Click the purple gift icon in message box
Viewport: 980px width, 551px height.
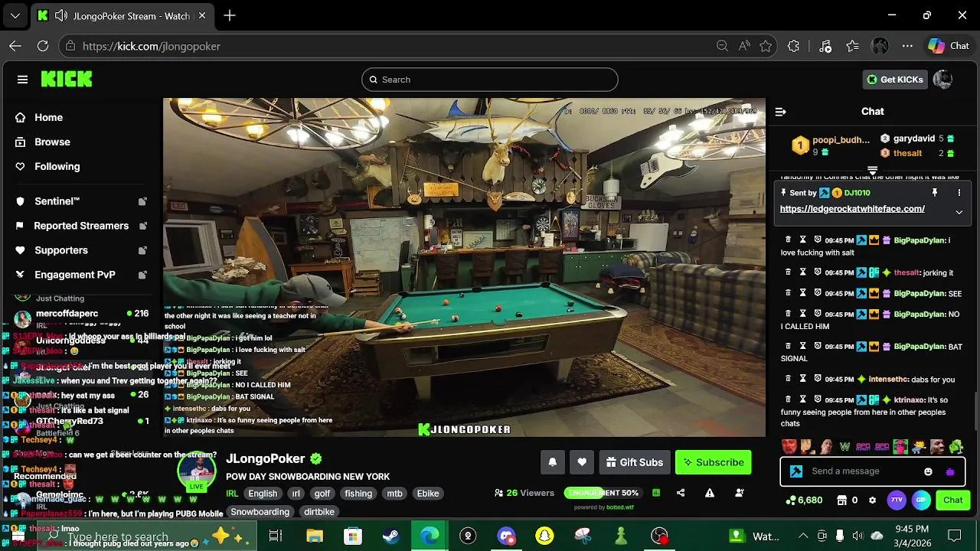950,471
